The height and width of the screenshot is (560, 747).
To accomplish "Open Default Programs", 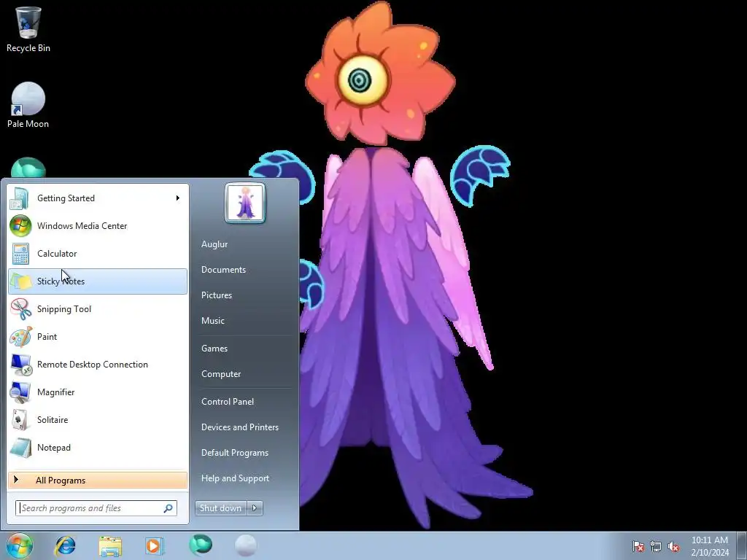I will [235, 452].
